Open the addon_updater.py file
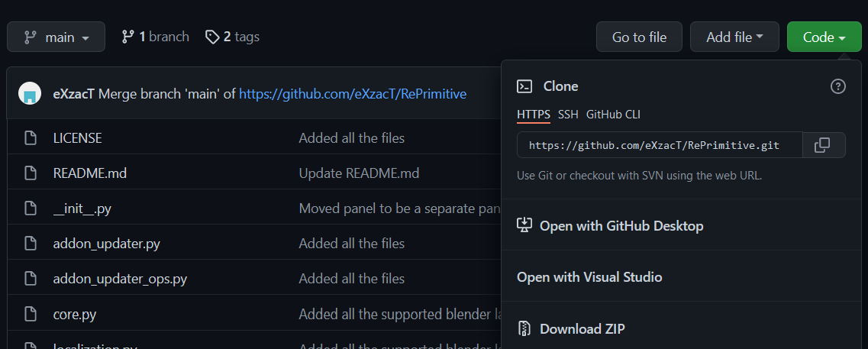 coord(107,244)
